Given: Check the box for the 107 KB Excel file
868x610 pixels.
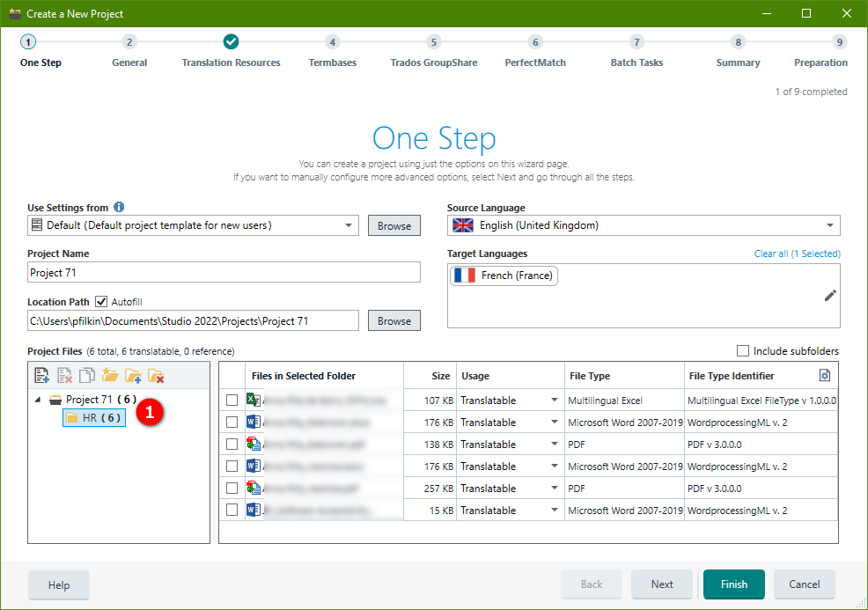Looking at the screenshot, I should pos(232,400).
